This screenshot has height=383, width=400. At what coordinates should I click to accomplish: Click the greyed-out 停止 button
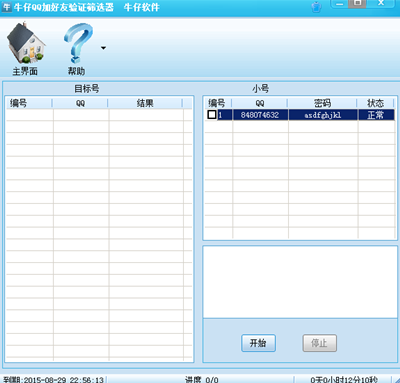click(x=320, y=343)
